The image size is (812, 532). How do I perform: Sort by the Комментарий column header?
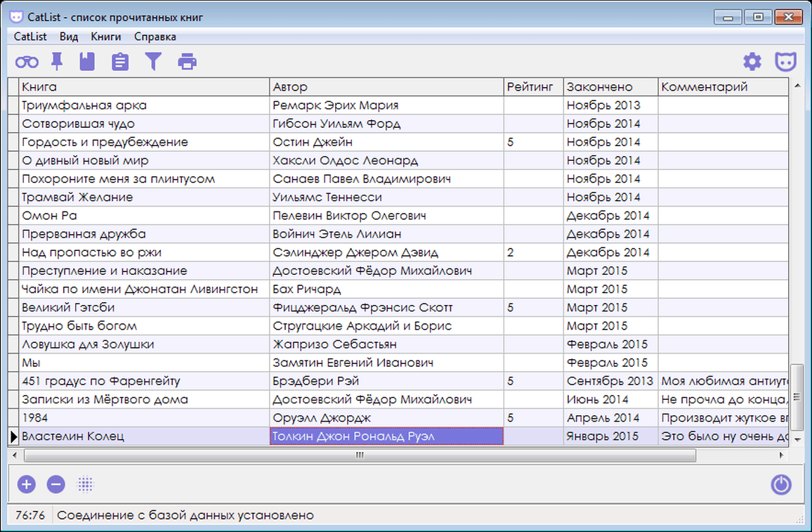[x=723, y=86]
